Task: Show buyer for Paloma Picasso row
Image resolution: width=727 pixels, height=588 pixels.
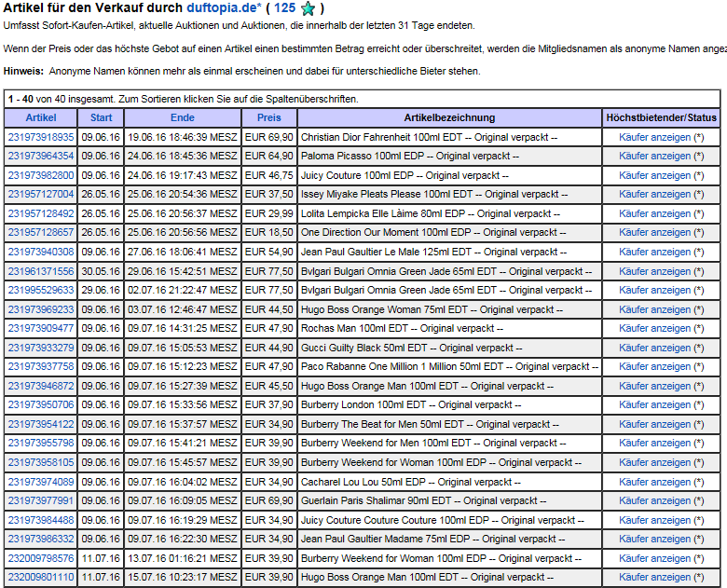Action: pos(654,157)
